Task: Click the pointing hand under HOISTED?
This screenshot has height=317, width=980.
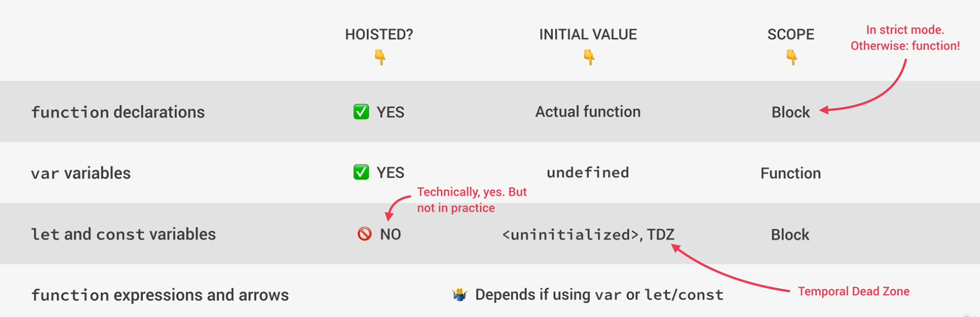Action: click(380, 57)
